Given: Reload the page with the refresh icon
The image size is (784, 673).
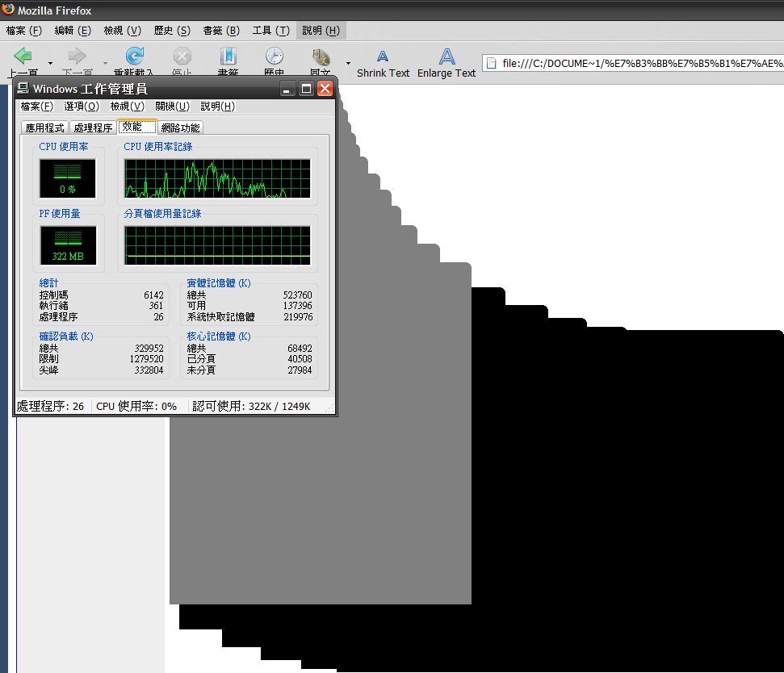Looking at the screenshot, I should coord(134,56).
